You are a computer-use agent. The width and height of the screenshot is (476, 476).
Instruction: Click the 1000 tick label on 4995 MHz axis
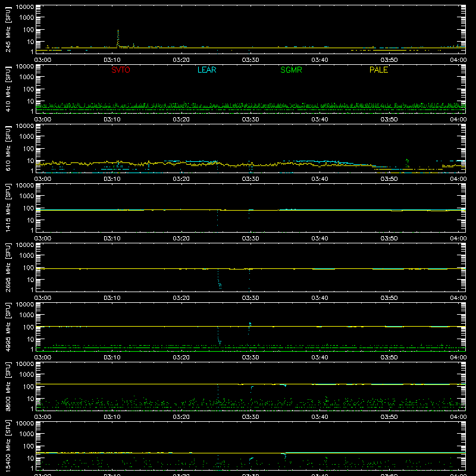pyautogui.click(x=27, y=315)
